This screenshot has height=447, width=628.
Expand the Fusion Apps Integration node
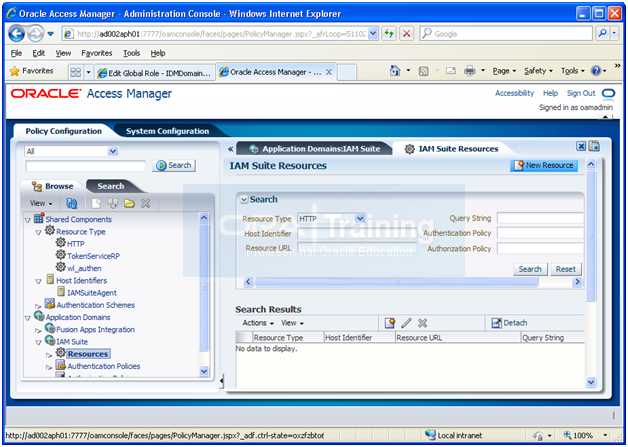coord(38,331)
